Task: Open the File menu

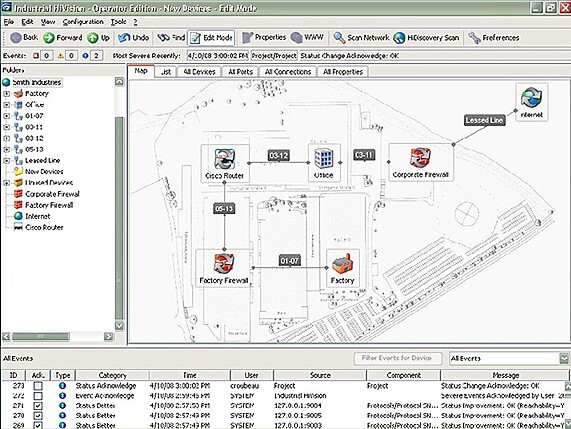Action: 9,22
